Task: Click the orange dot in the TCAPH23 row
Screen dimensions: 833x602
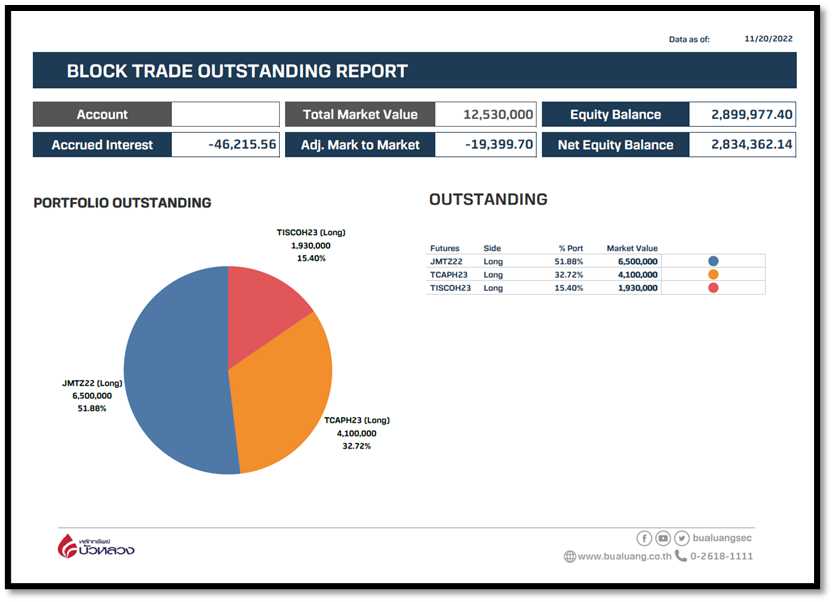Action: tap(713, 274)
